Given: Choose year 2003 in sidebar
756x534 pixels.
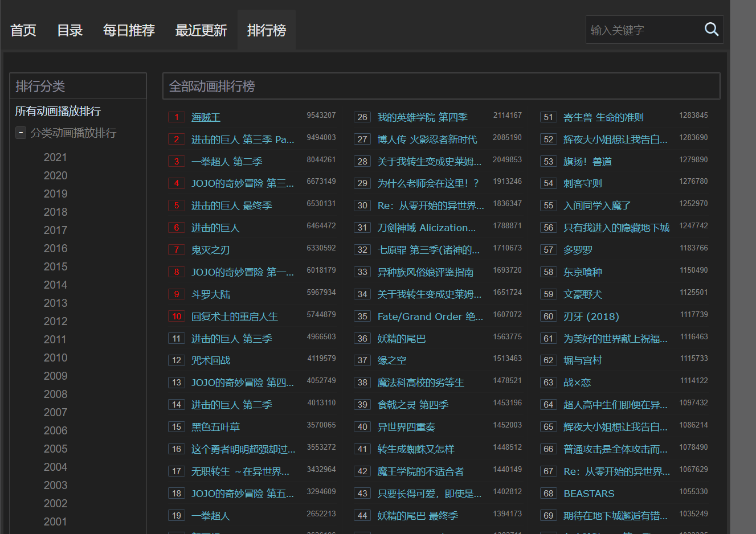Looking at the screenshot, I should point(55,485).
